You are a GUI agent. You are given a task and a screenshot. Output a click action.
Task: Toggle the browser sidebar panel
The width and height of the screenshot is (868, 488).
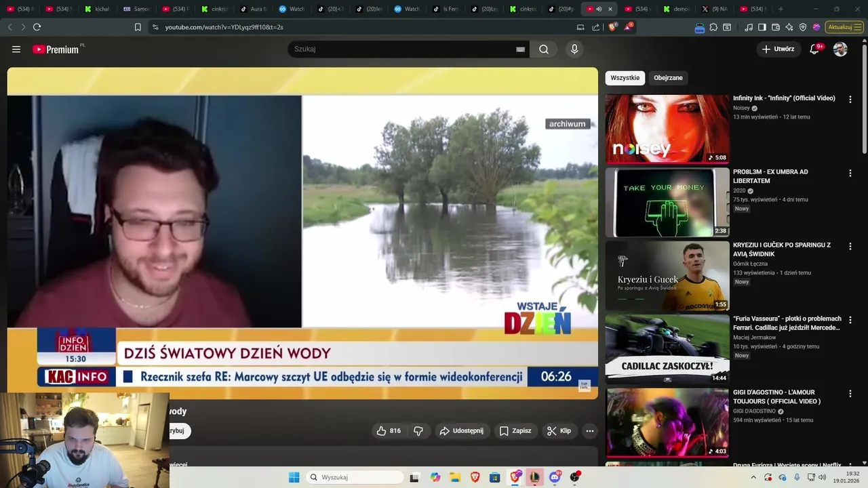point(762,27)
